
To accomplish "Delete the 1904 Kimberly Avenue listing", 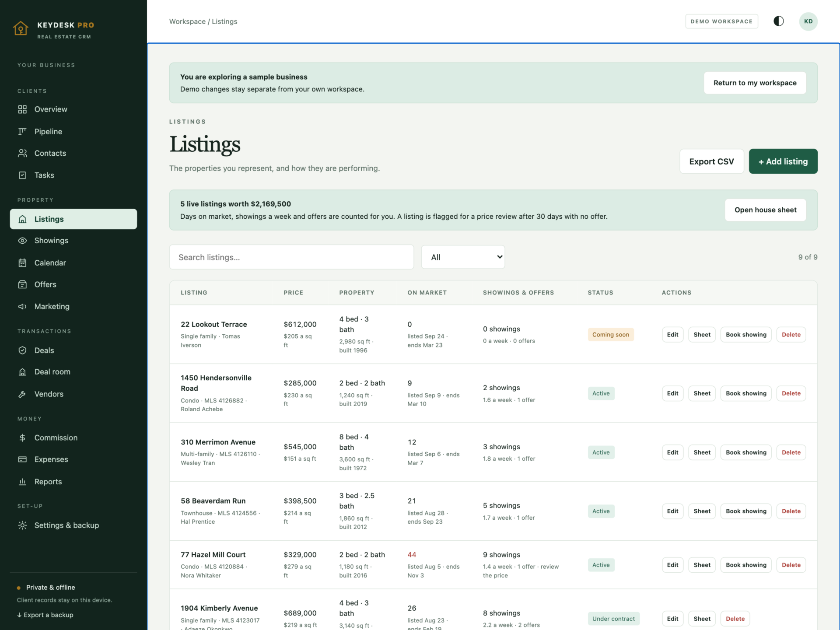I will (x=735, y=619).
